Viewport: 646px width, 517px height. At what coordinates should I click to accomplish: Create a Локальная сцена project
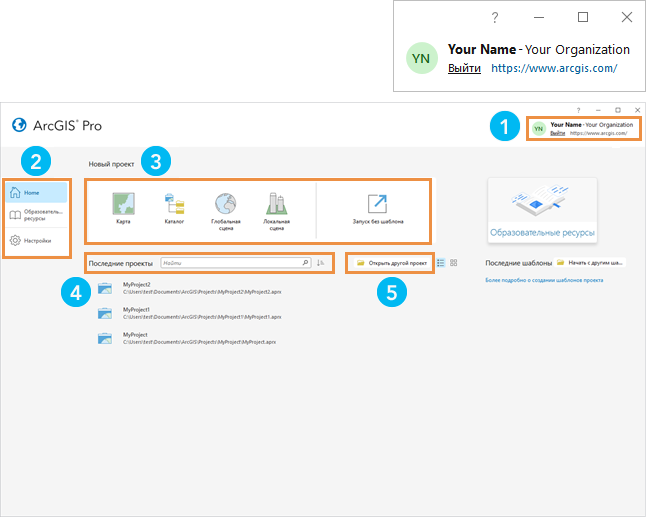click(276, 211)
